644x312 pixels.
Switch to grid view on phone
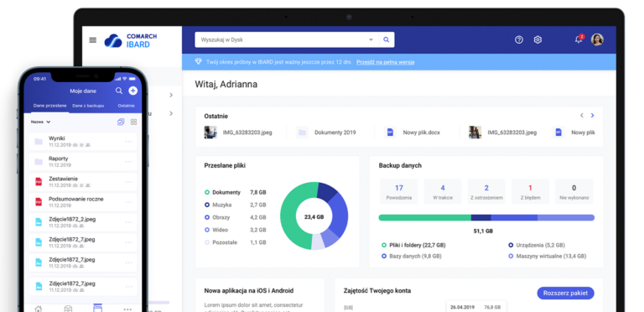tap(133, 122)
